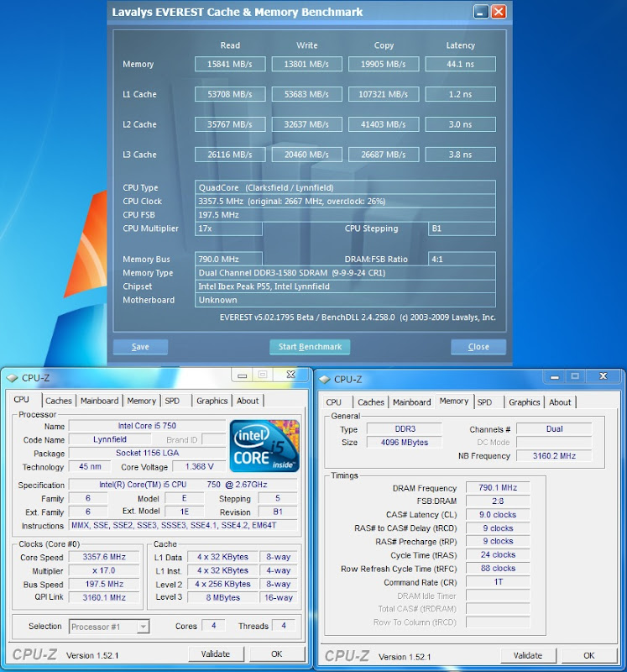
Task: Click Memory Copy value 19905 MB/s
Action: pyautogui.click(x=384, y=65)
